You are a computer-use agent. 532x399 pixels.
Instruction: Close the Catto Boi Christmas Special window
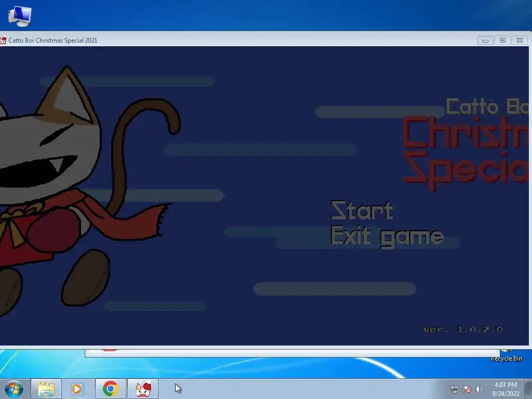coord(520,41)
